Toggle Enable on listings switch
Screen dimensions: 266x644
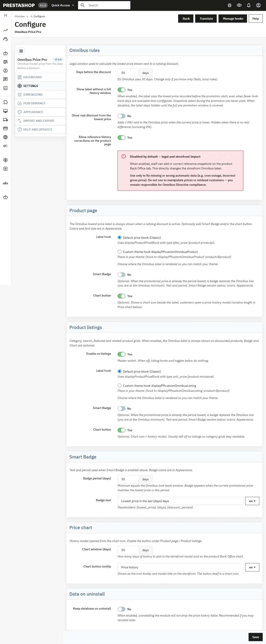coord(121,354)
